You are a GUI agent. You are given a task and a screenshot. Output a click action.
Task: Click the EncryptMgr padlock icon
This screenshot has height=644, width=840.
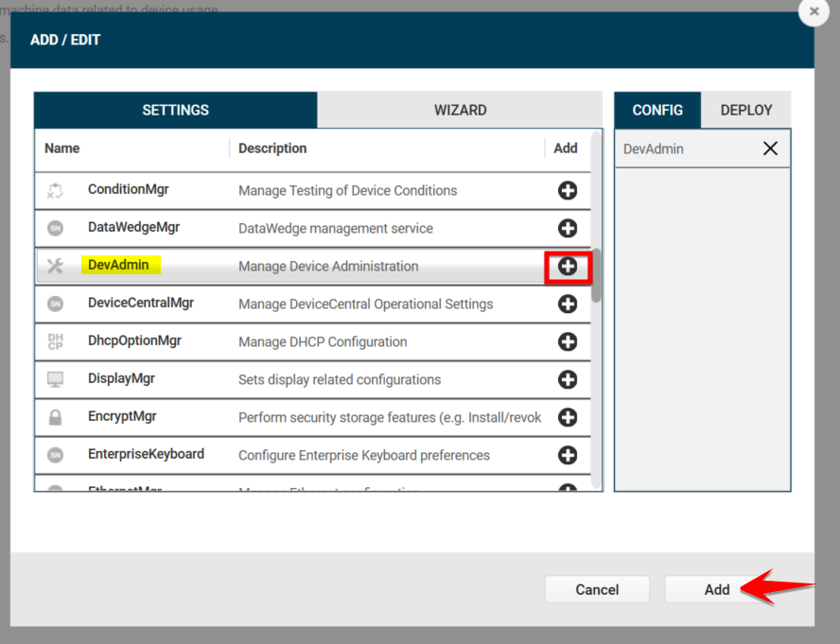pos(55,417)
